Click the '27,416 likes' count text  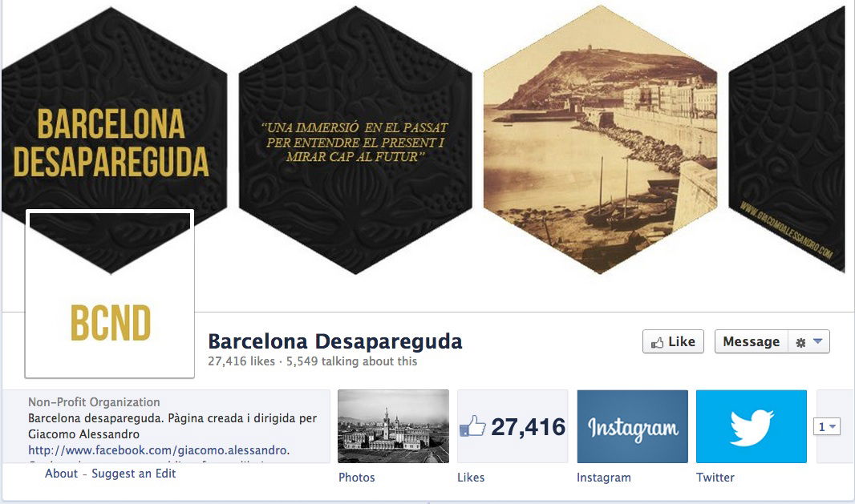(x=241, y=361)
